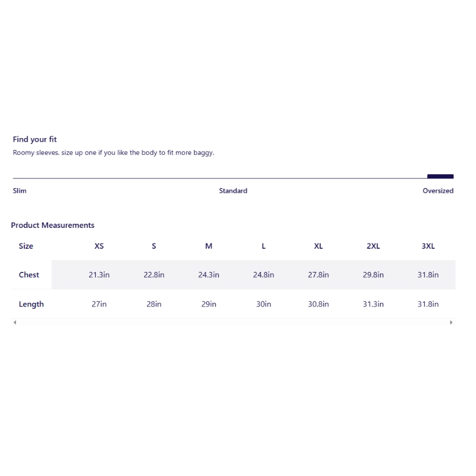Viewport: 476px width, 476px height.
Task: Click the Chest row label
Action: [x=29, y=275]
